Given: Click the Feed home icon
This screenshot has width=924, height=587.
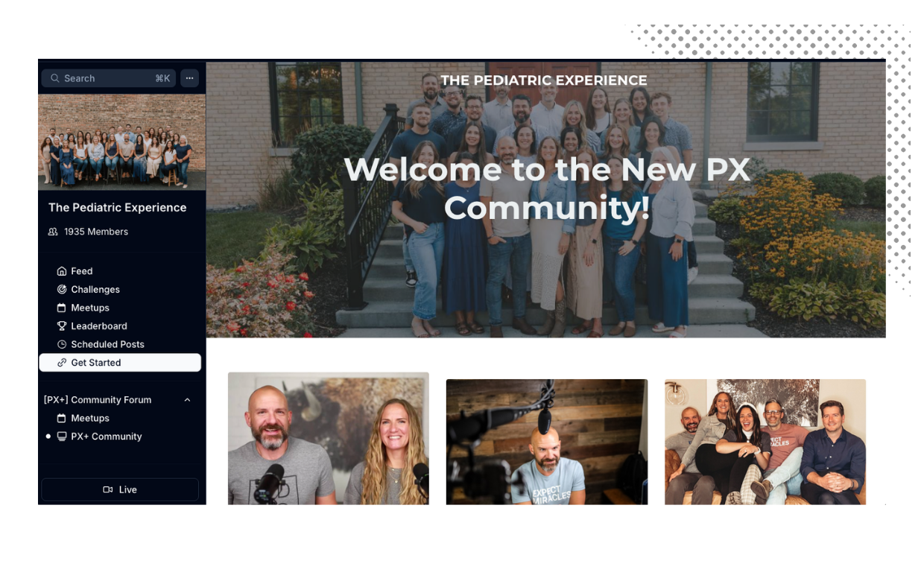Looking at the screenshot, I should (x=62, y=271).
